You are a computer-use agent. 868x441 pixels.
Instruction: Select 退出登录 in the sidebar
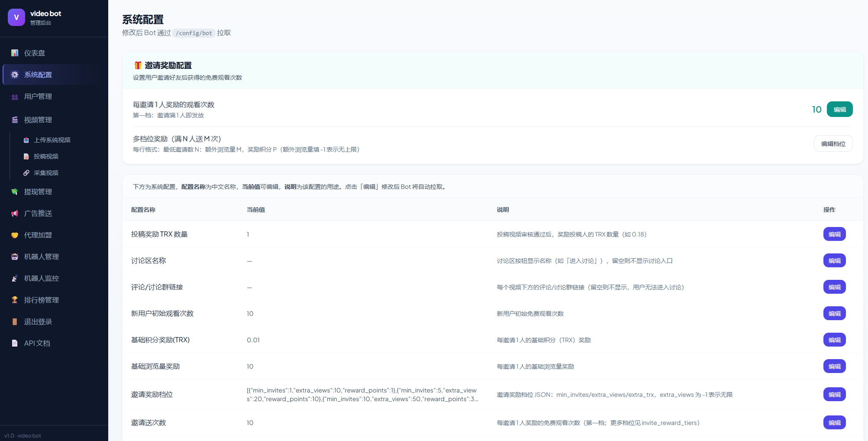click(x=38, y=321)
